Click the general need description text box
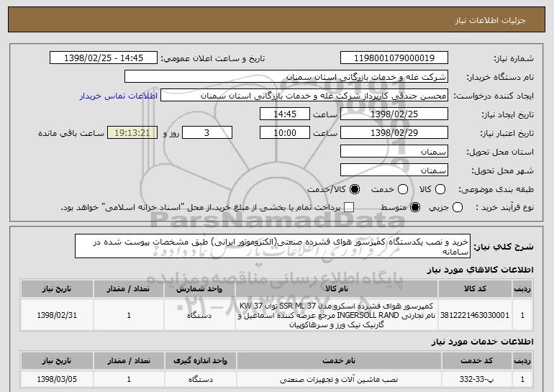The image size is (554, 392). pos(273,246)
